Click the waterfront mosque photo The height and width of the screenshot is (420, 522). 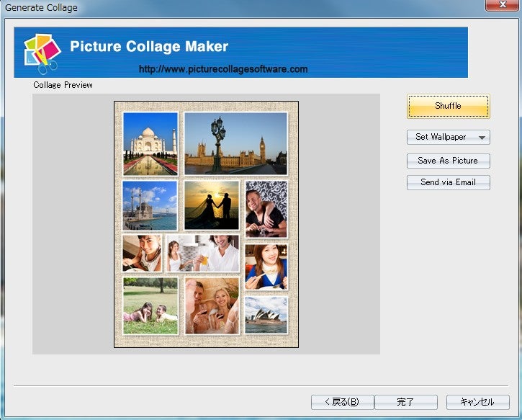(149, 205)
